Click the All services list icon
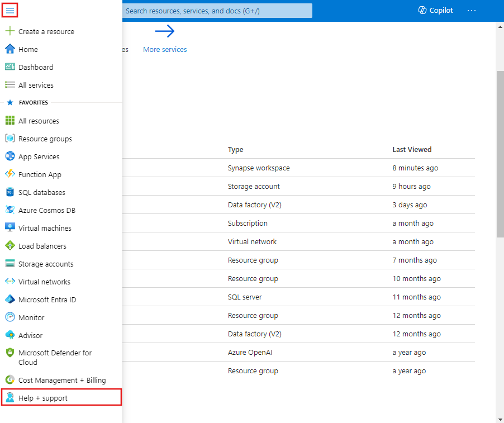This screenshot has height=423, width=504. (10, 84)
